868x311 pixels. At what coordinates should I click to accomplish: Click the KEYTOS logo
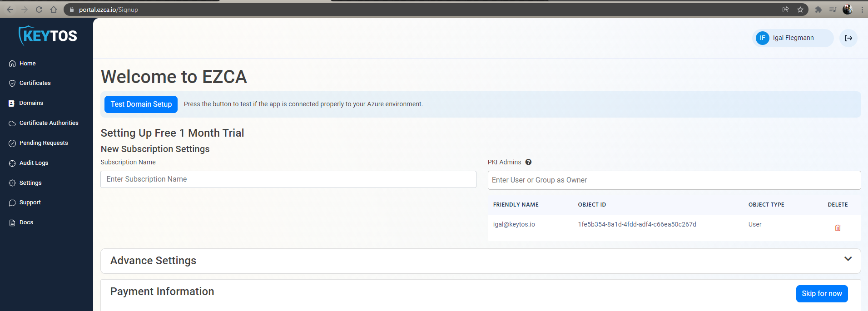point(48,36)
